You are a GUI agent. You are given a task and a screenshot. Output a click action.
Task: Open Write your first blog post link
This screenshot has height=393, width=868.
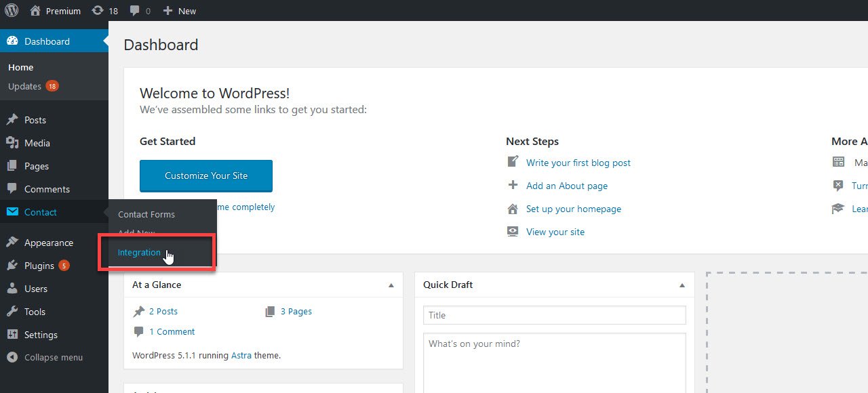pyautogui.click(x=578, y=163)
